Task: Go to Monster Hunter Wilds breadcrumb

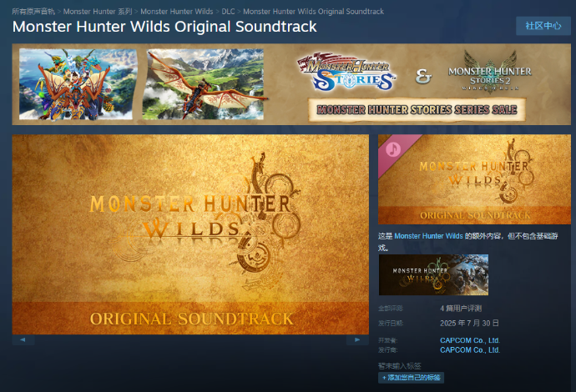Action: coord(177,12)
